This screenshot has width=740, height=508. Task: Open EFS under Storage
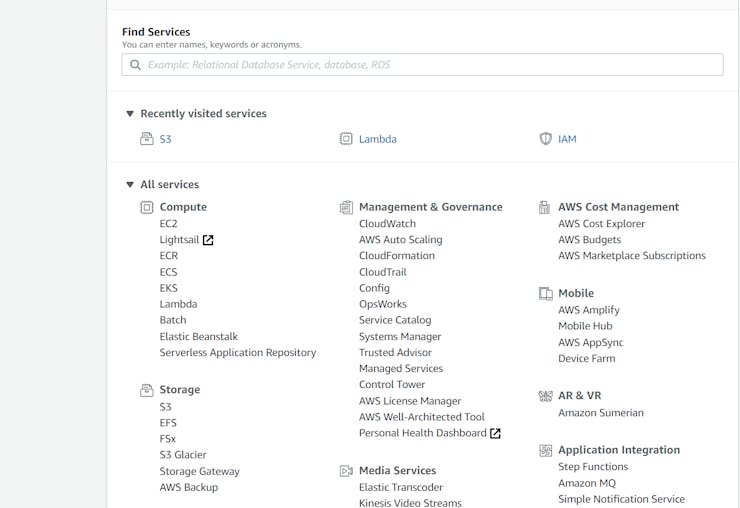[168, 423]
